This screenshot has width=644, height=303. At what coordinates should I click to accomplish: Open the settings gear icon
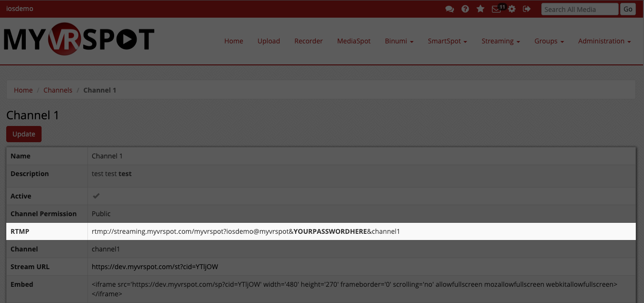(x=512, y=9)
